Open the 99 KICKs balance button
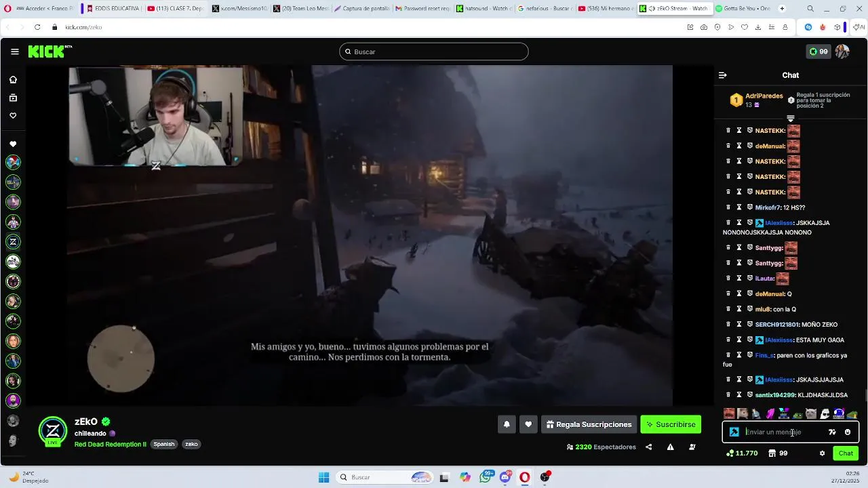This screenshot has width=868, height=488. click(x=818, y=52)
